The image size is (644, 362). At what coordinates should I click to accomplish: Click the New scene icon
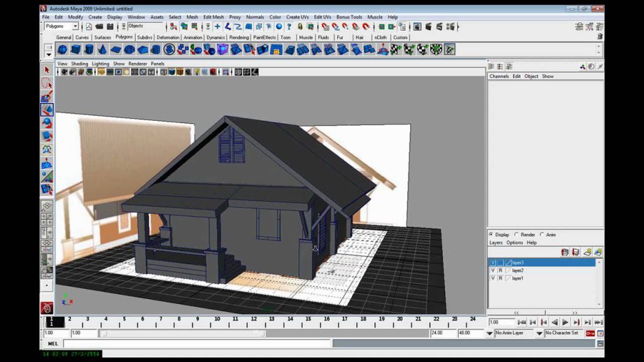coord(89,26)
